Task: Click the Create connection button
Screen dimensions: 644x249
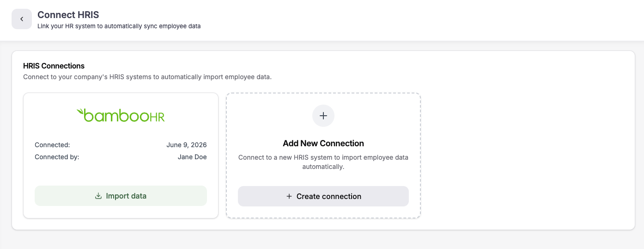Action: click(x=323, y=196)
